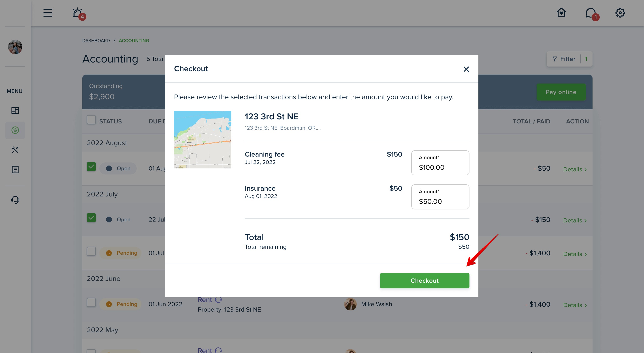Select dashboard grid icon in sidebar
This screenshot has height=353, width=644.
tap(15, 110)
